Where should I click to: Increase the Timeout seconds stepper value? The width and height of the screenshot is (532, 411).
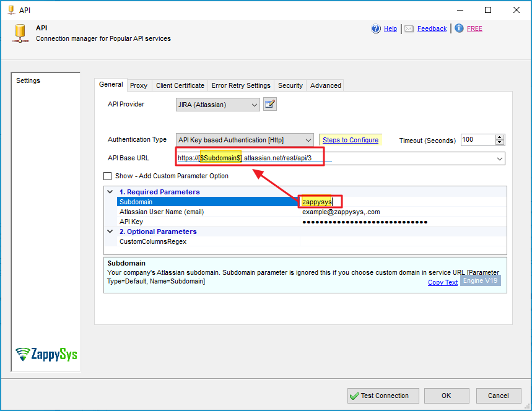tap(500, 137)
